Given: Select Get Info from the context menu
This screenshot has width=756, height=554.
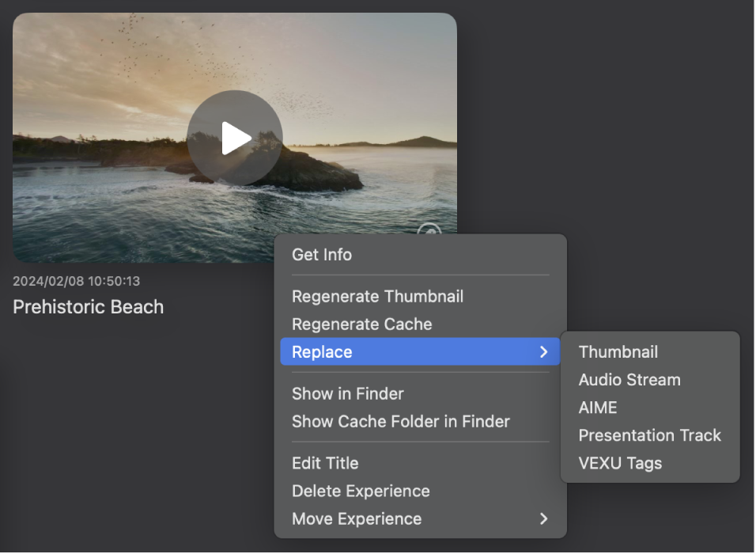Looking at the screenshot, I should point(321,255).
